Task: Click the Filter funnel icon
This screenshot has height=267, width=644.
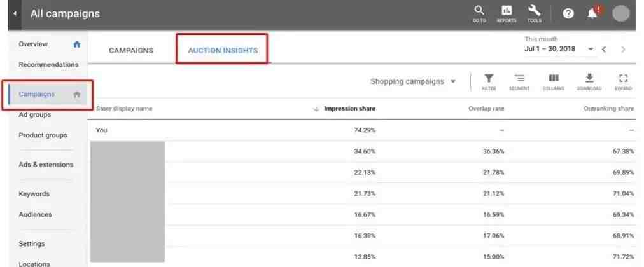Action: [x=489, y=82]
